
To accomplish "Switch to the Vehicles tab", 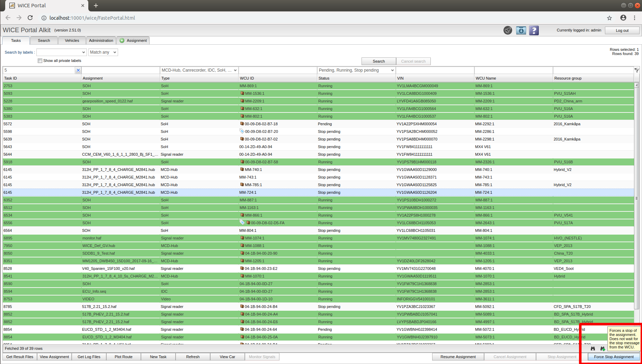I will [x=72, y=40].
